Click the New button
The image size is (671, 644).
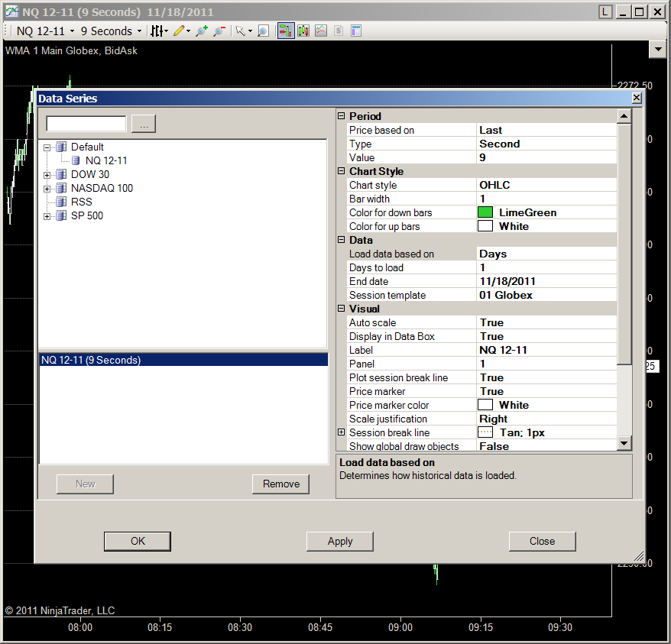pyautogui.click(x=85, y=484)
